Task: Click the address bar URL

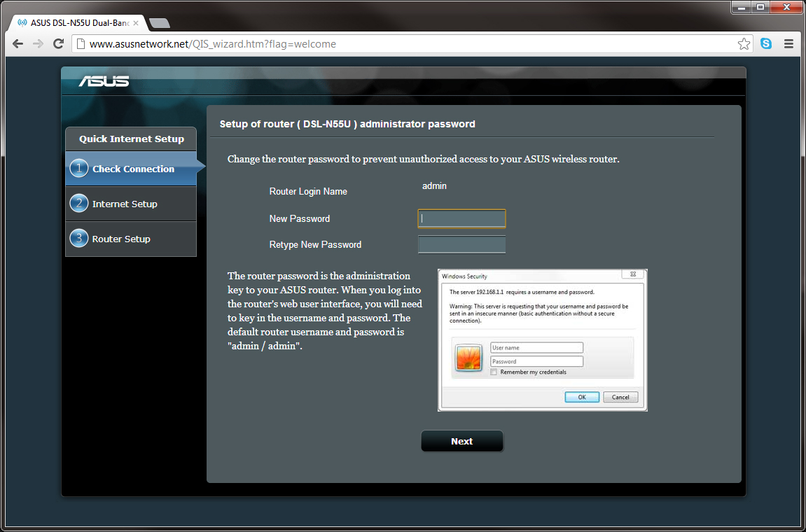Action: [212, 44]
